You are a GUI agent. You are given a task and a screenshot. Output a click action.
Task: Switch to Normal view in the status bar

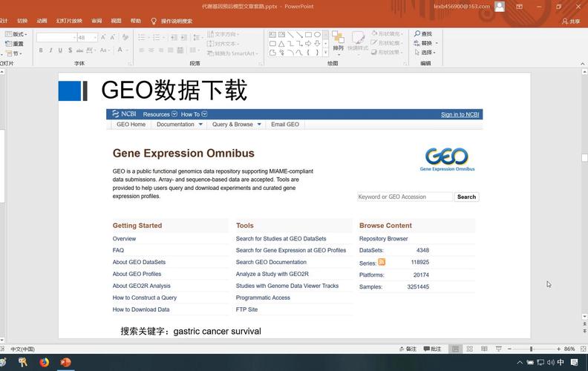coord(455,349)
